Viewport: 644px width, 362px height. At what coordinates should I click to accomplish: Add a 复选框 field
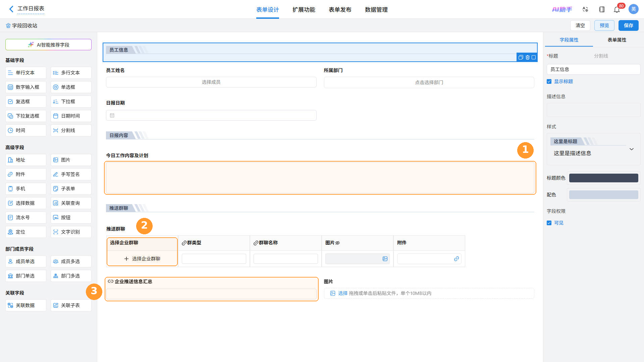click(26, 102)
